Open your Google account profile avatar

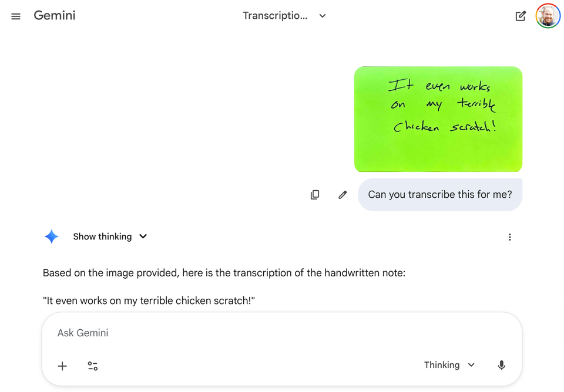pos(548,16)
